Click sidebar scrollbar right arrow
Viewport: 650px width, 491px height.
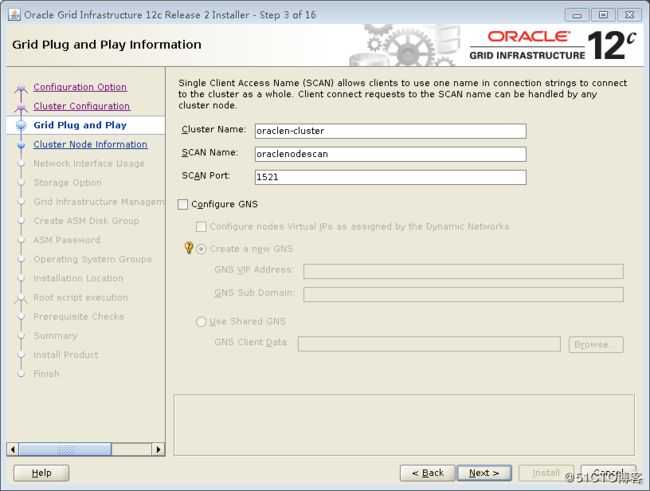pyautogui.click(x=158, y=450)
